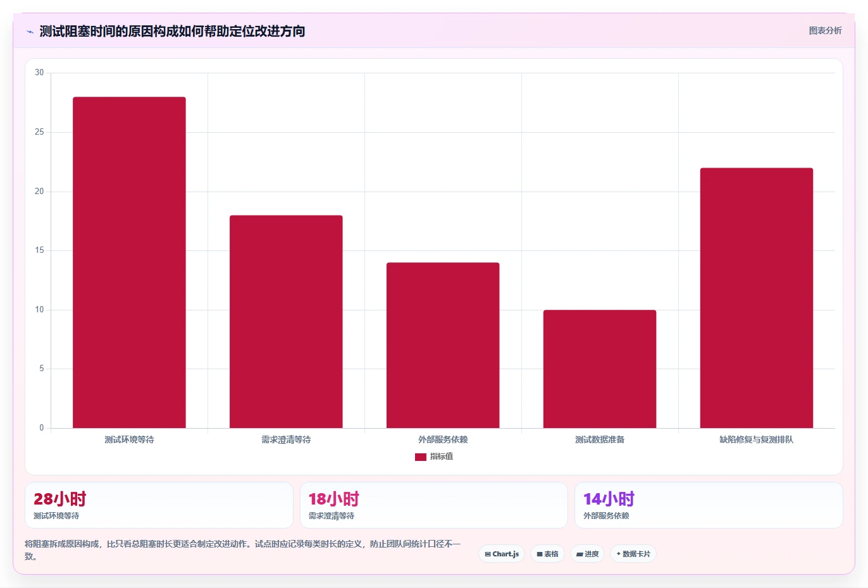Click the y-axis tick value 25

(x=39, y=132)
